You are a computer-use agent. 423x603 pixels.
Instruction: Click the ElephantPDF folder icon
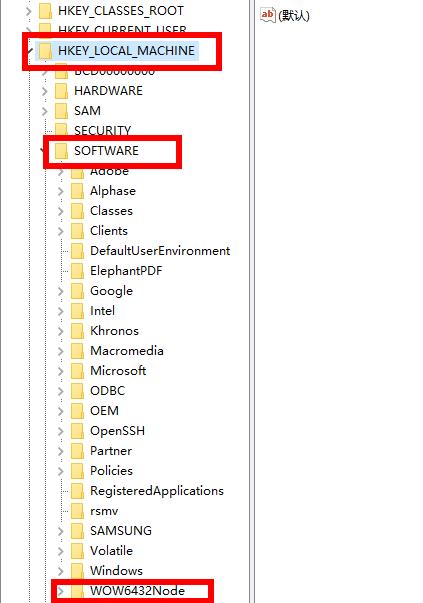coord(77,271)
